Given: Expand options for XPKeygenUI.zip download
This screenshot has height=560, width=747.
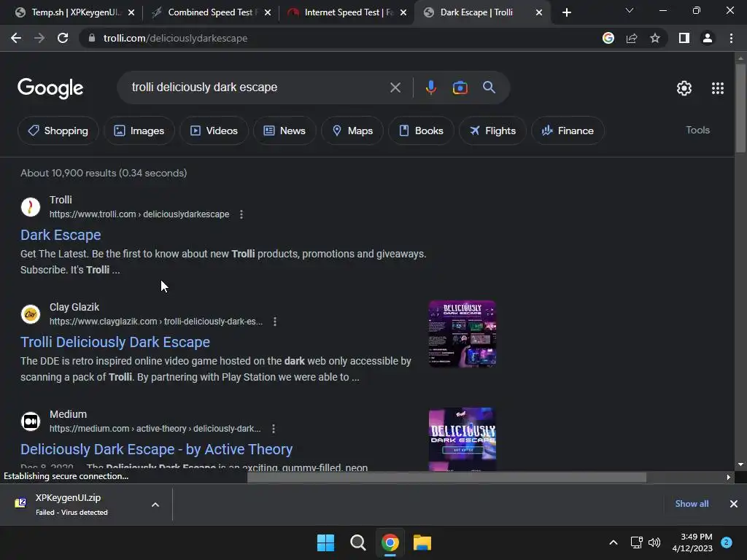Looking at the screenshot, I should click(x=155, y=505).
